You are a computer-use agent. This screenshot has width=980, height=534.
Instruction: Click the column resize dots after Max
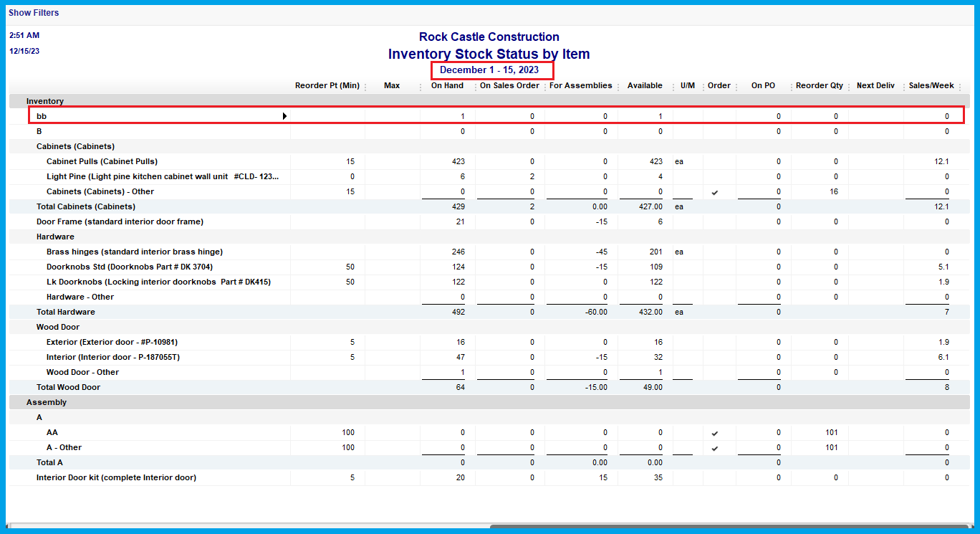(421, 87)
